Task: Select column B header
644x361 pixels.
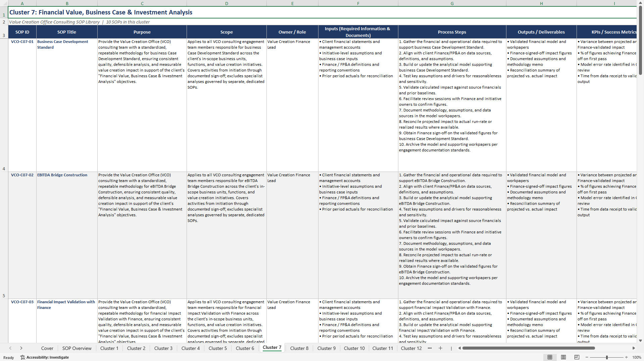Action: coord(67,3)
